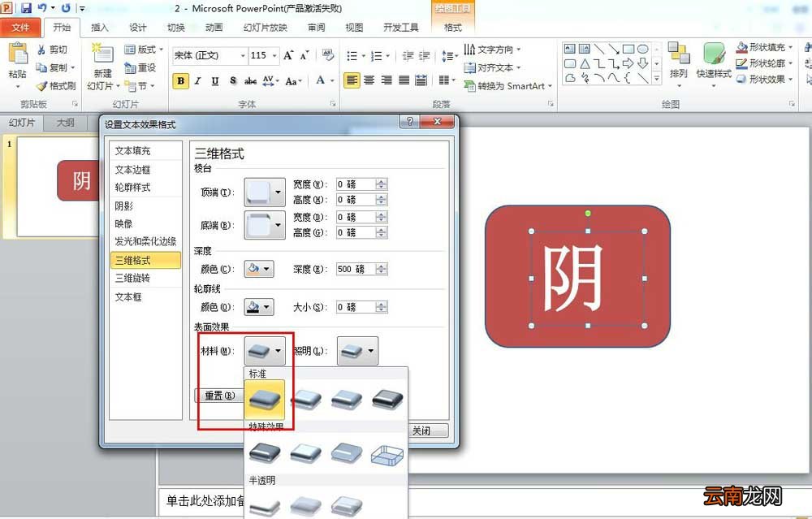Click the notes area 单击此处添加备注
Screen dimensions: 812x519
[x=205, y=501]
